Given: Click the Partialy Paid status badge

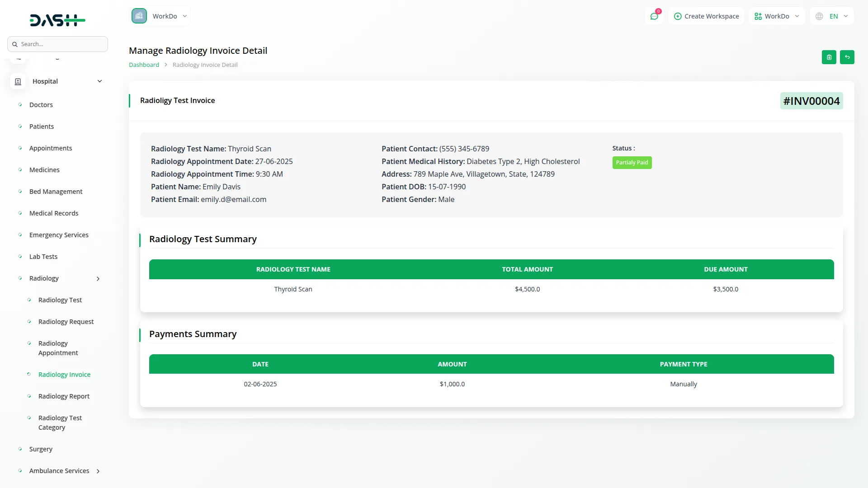Looking at the screenshot, I should click(x=632, y=163).
